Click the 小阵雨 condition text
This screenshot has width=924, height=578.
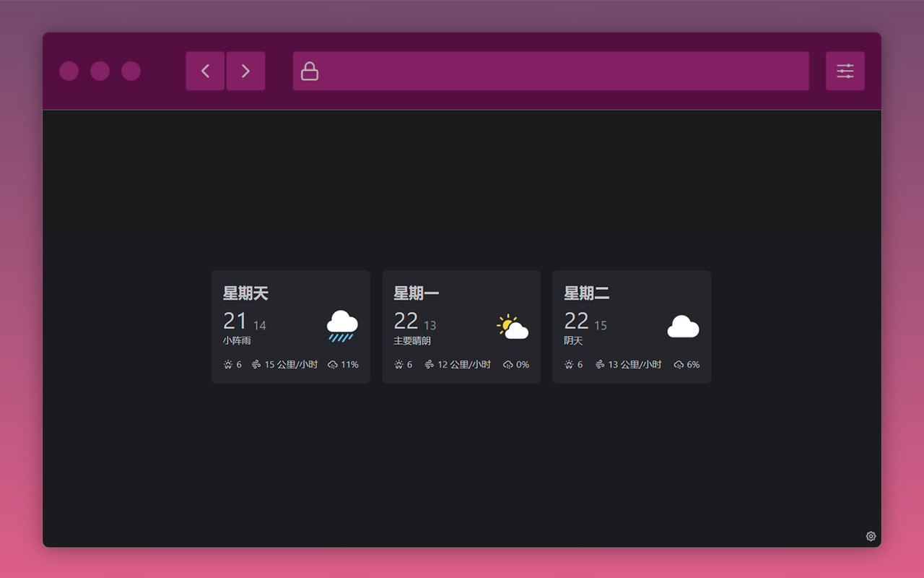coord(237,341)
